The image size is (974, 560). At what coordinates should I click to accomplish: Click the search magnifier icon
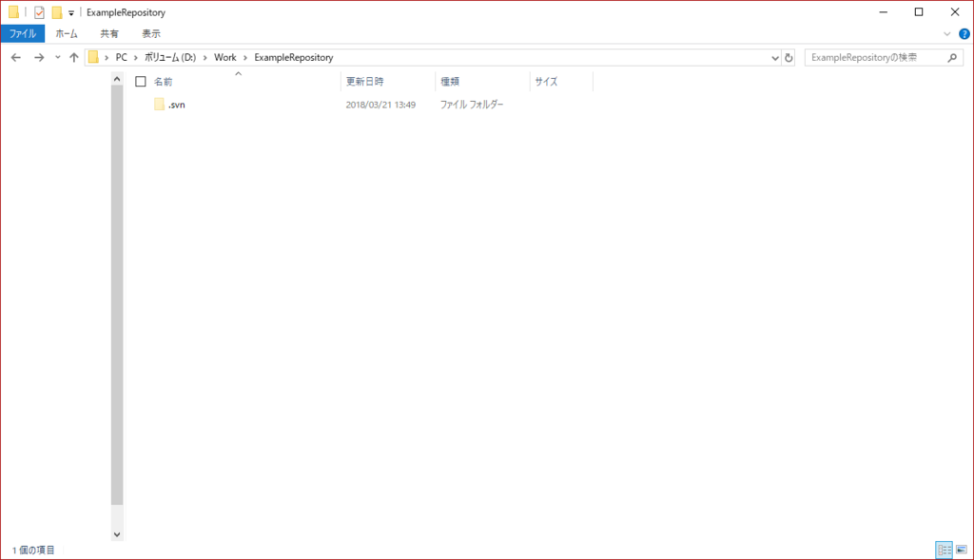coord(952,58)
